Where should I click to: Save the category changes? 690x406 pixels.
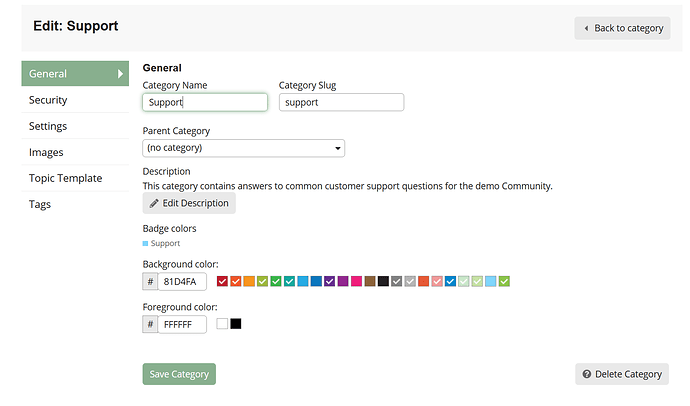tap(179, 374)
